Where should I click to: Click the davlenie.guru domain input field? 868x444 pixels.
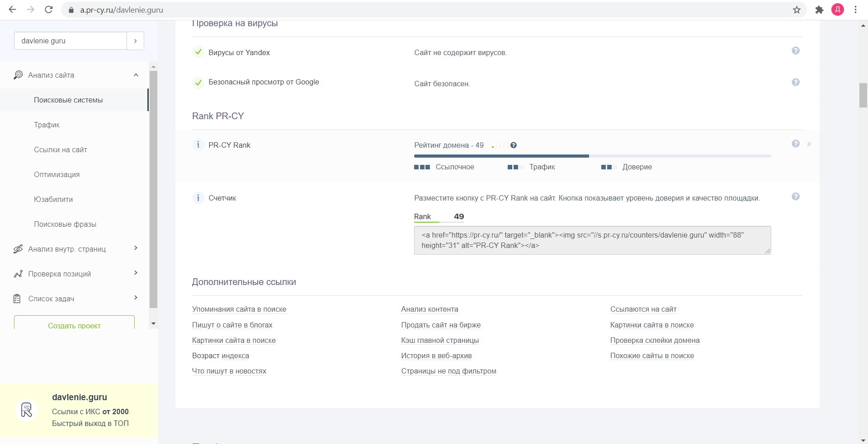pyautogui.click(x=71, y=41)
